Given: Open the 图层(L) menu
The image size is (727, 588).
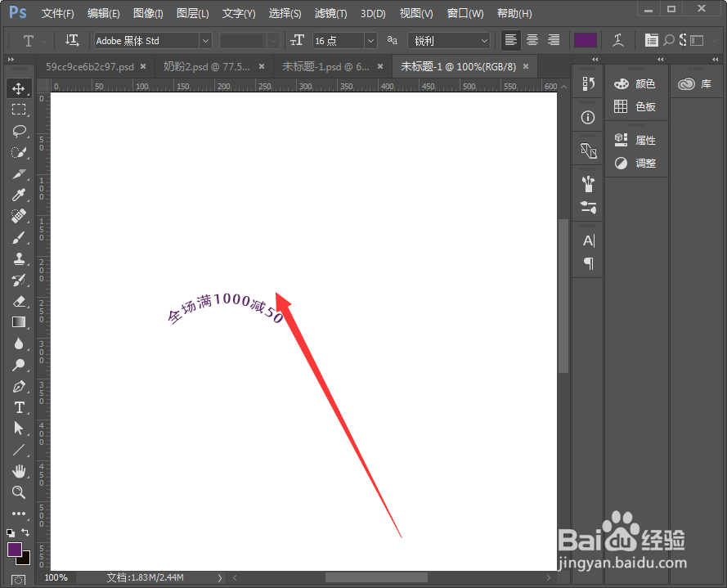Looking at the screenshot, I should [x=193, y=13].
